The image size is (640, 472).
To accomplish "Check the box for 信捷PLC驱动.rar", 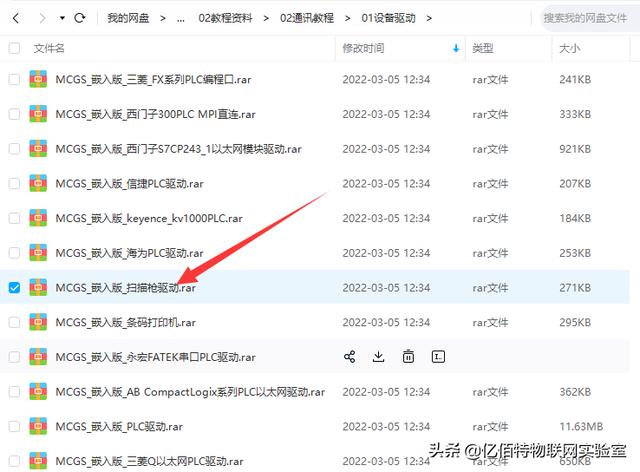I will click(x=14, y=183).
